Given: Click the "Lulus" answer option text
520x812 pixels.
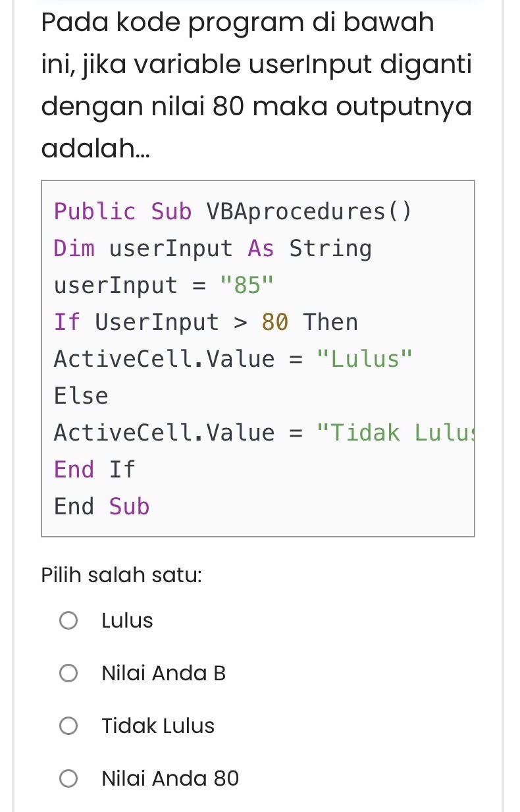Looking at the screenshot, I should click(x=127, y=620).
